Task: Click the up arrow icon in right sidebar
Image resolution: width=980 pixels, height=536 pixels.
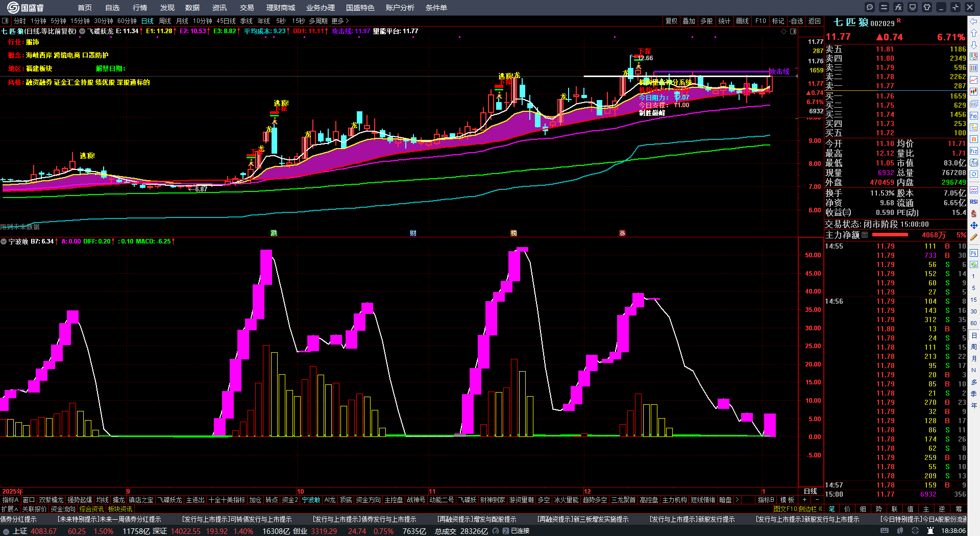Action: 974,33
